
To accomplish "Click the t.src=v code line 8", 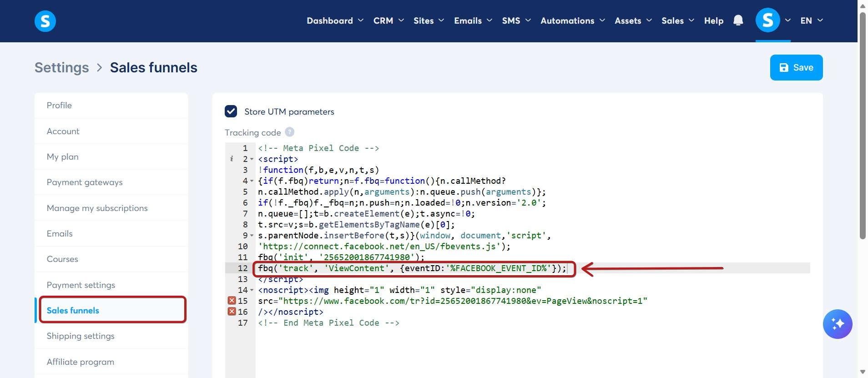I will tap(356, 225).
